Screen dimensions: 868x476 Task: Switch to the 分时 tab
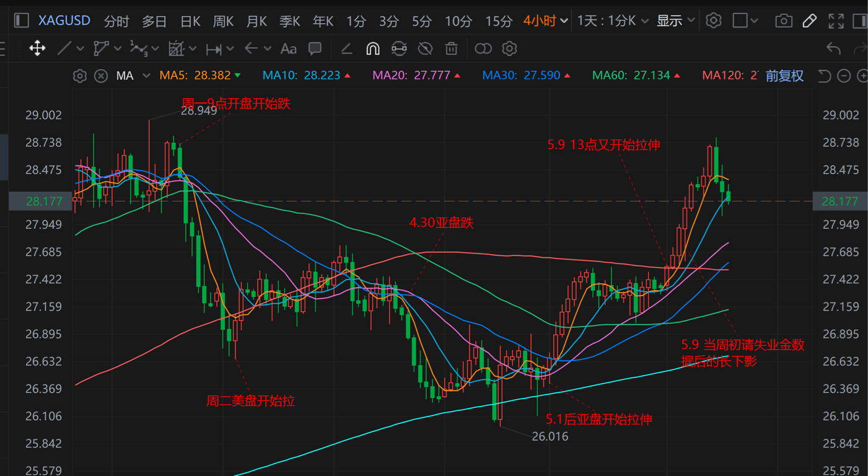pos(116,20)
